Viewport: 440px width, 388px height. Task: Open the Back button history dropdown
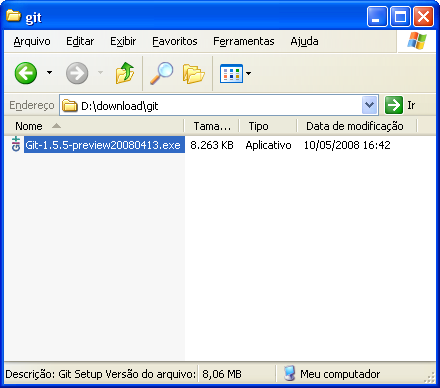click(x=49, y=72)
